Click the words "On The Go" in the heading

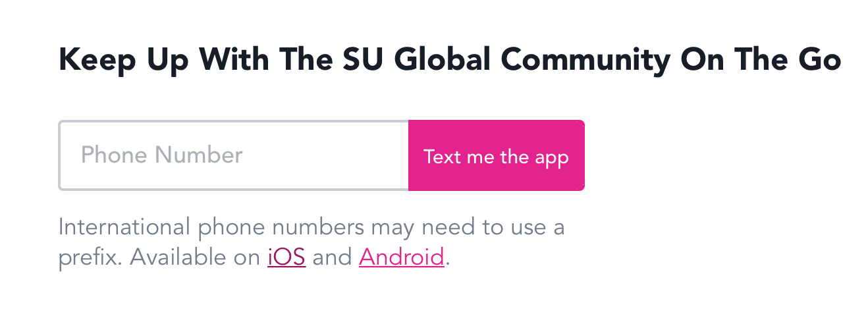tap(761, 61)
